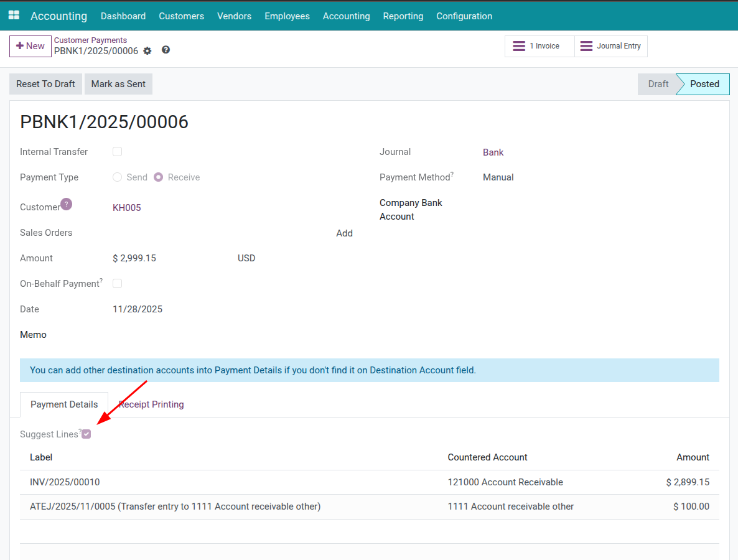The image size is (738, 560).
Task: Click the Reset To Draft button
Action: point(45,84)
